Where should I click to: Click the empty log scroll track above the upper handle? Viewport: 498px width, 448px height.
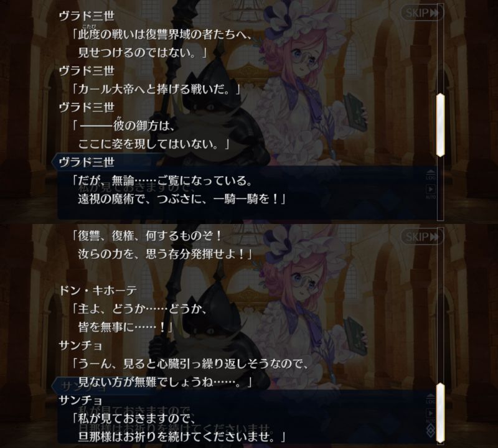440,49
